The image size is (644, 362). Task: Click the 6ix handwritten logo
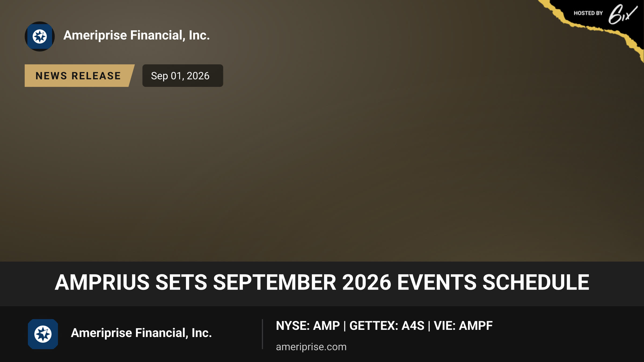coord(623,14)
